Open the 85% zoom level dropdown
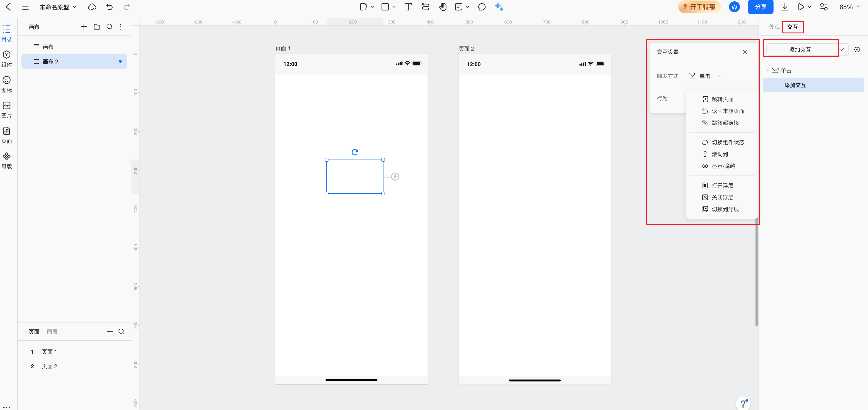Screen dimensions: 868x410 click(x=850, y=7)
